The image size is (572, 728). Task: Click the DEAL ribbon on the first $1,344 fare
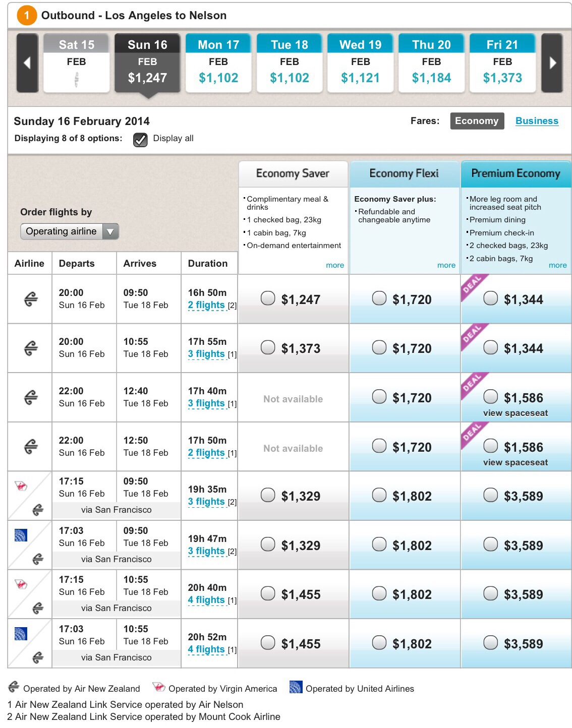pyautogui.click(x=473, y=285)
